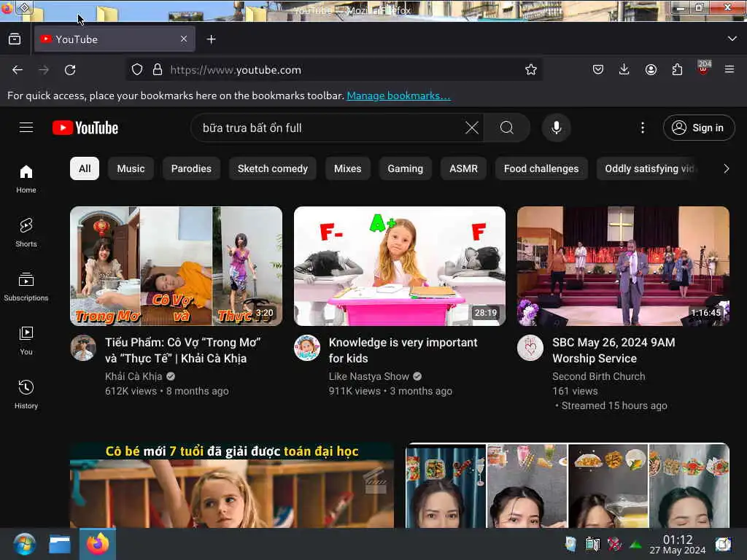This screenshot has width=747, height=560.
Task: Open the You section in sidebar
Action: 26,341
